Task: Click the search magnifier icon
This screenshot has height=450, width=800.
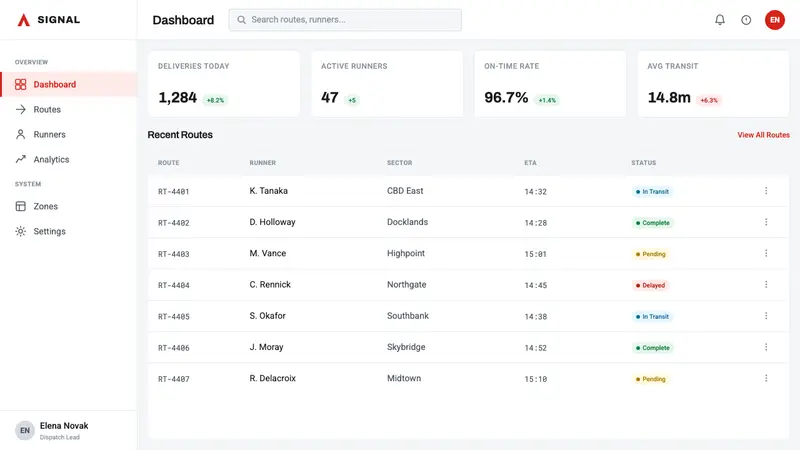Action: pos(241,20)
